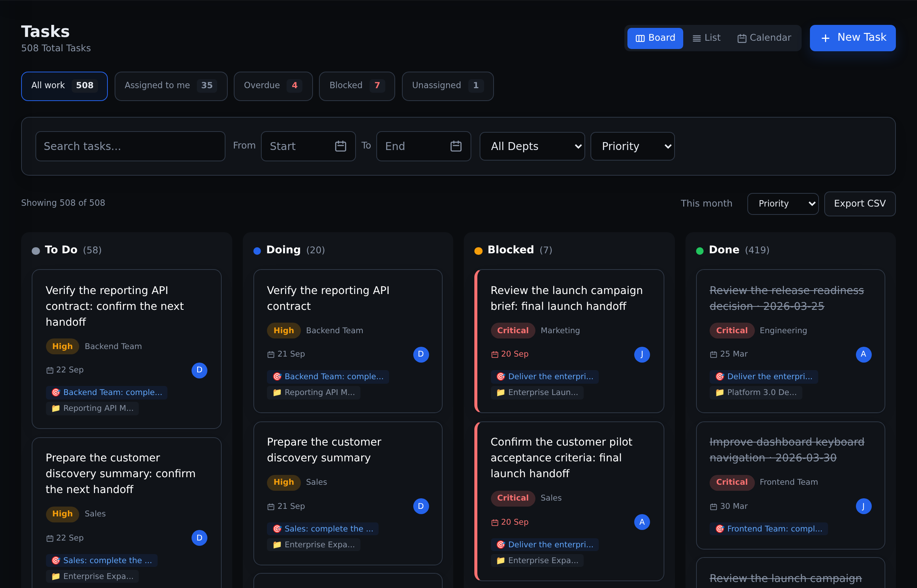Click 30 Mar date on keyboard navigation card
Screen dimensions: 917x588
pyautogui.click(x=728, y=506)
